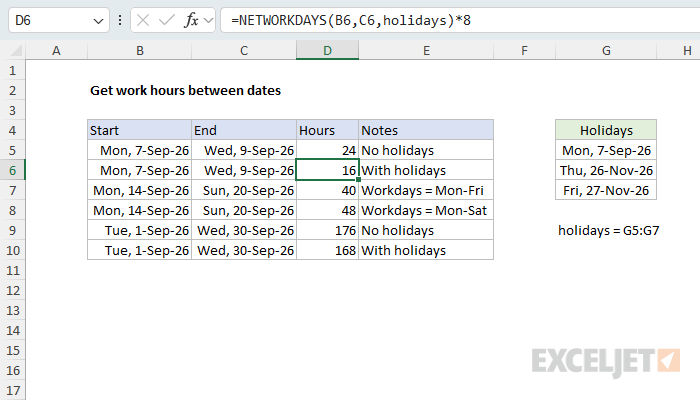Viewport: 700px width, 400px height.
Task: Select End cell 'Wed, 9-Sep-26' in row 5
Action: (244, 150)
